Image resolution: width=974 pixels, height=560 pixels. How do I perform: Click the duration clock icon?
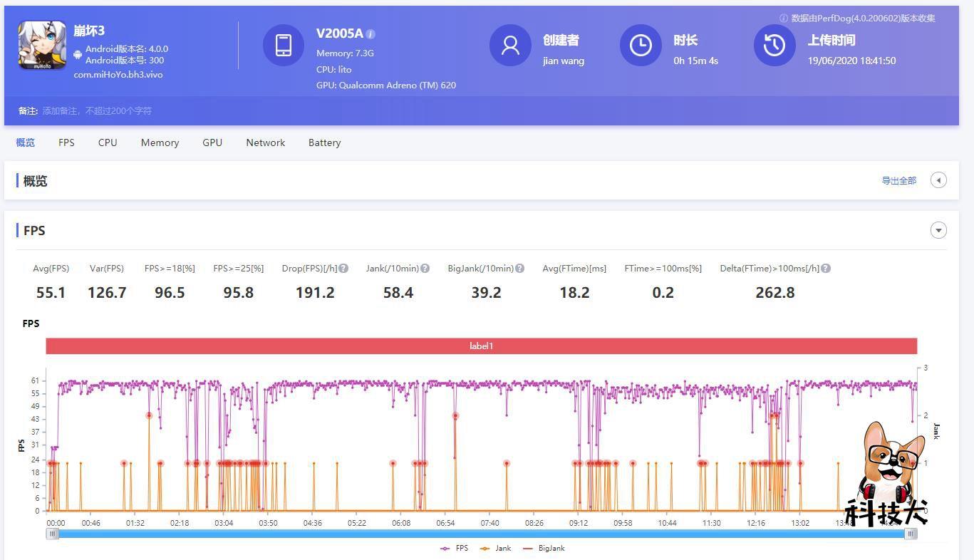click(641, 45)
